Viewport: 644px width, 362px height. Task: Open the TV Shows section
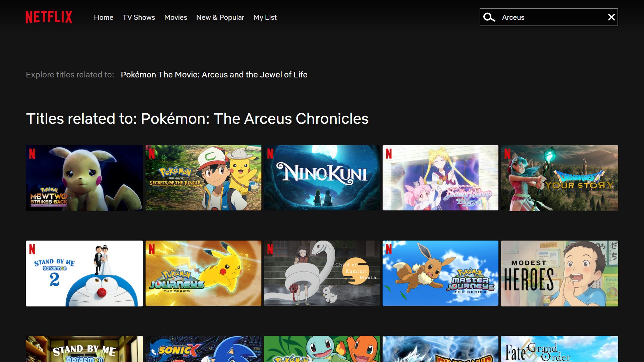tap(139, 17)
